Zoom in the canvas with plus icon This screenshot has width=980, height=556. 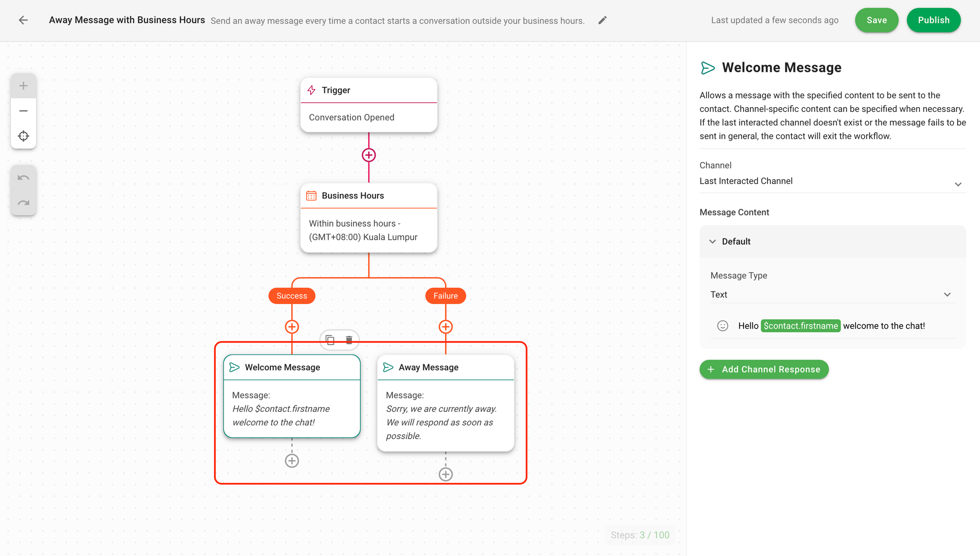(x=23, y=86)
